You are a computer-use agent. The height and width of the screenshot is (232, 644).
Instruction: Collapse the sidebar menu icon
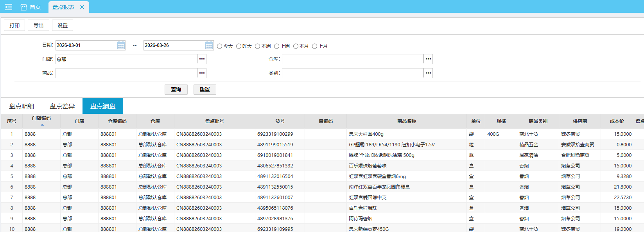9,7
